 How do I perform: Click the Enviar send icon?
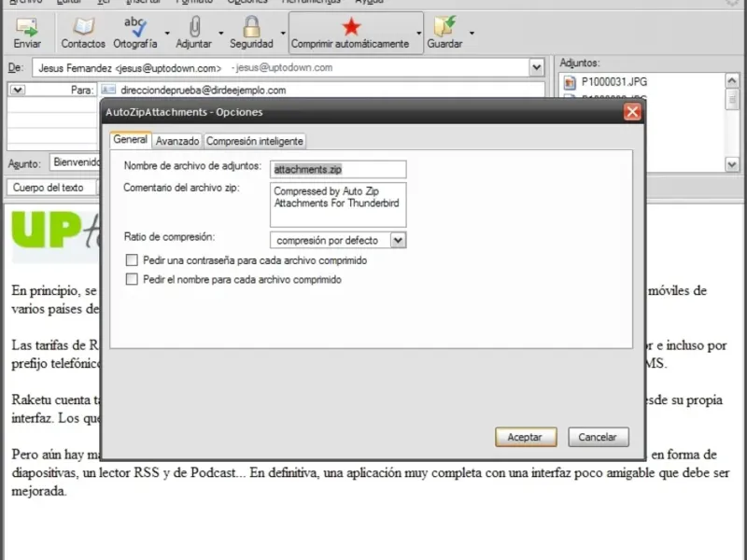tap(27, 27)
